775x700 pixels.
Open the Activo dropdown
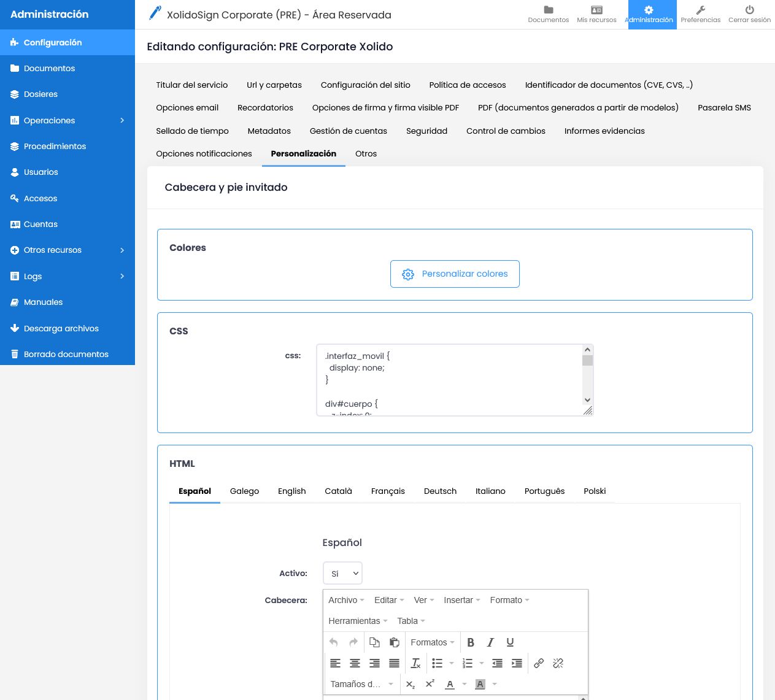[342, 574]
